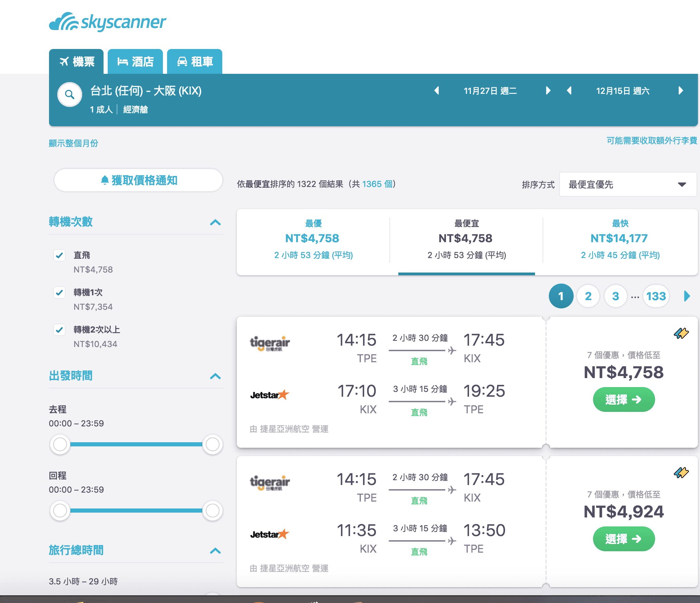The image size is (700, 603).
Task: Switch to the 機票 tab
Action: tap(76, 61)
